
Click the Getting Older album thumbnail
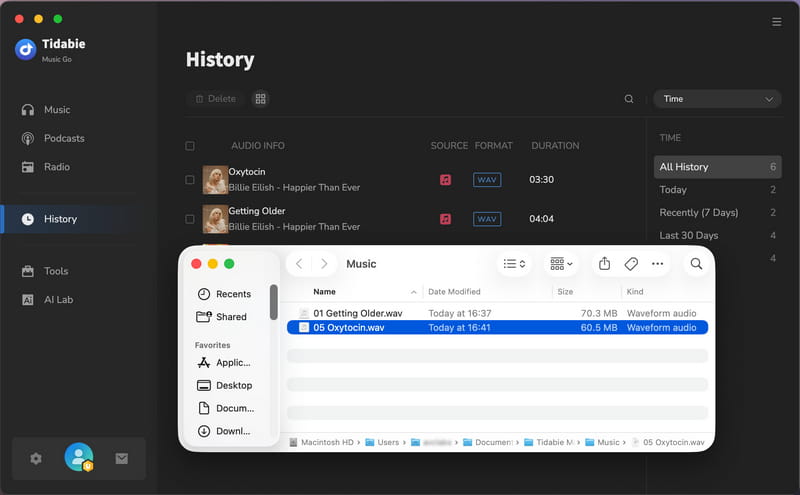215,219
